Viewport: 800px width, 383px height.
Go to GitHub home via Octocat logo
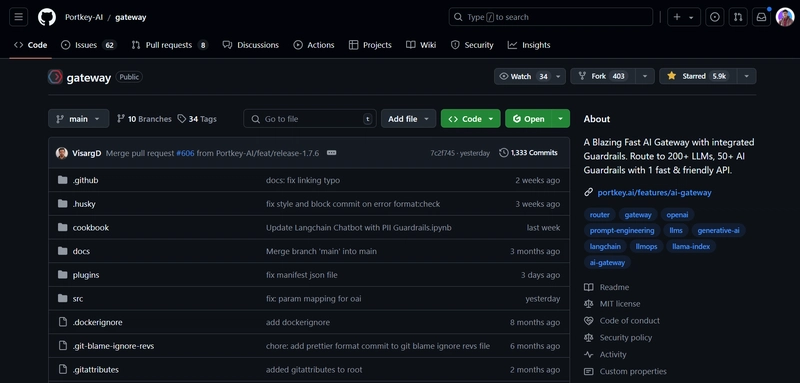[x=47, y=17]
